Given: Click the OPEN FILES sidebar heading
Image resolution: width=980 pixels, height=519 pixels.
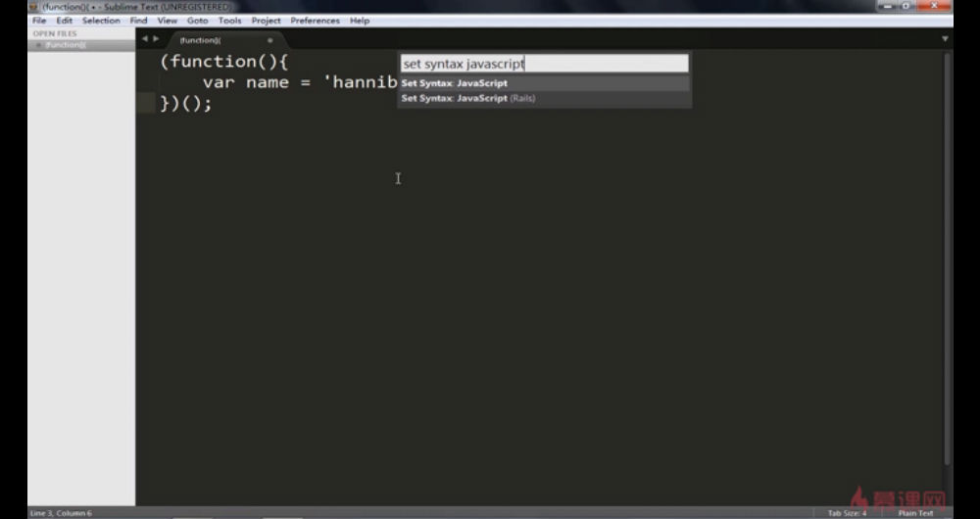Looking at the screenshot, I should [x=55, y=33].
